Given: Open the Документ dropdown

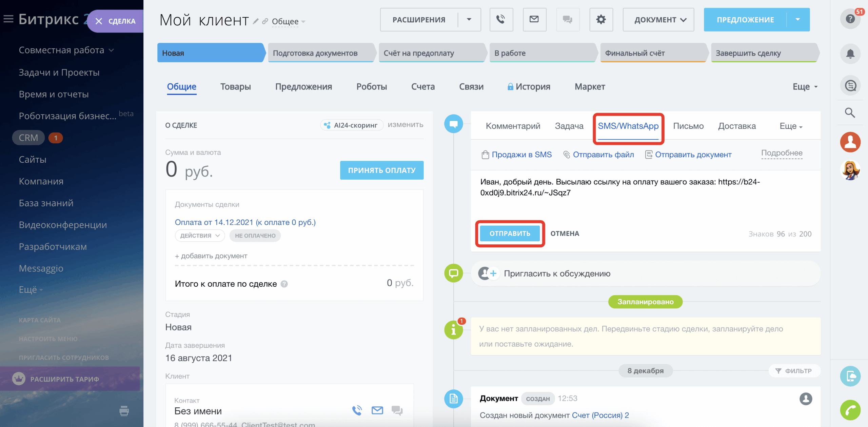Looking at the screenshot, I should click(x=658, y=20).
